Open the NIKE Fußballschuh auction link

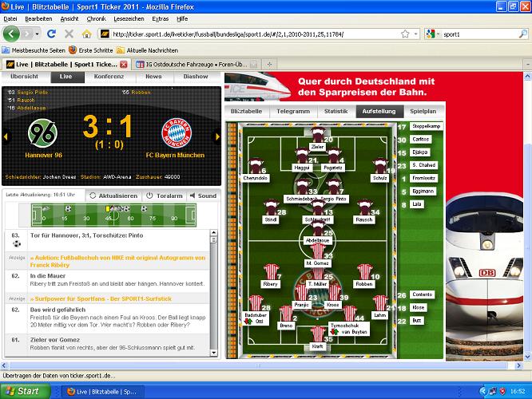click(x=117, y=262)
